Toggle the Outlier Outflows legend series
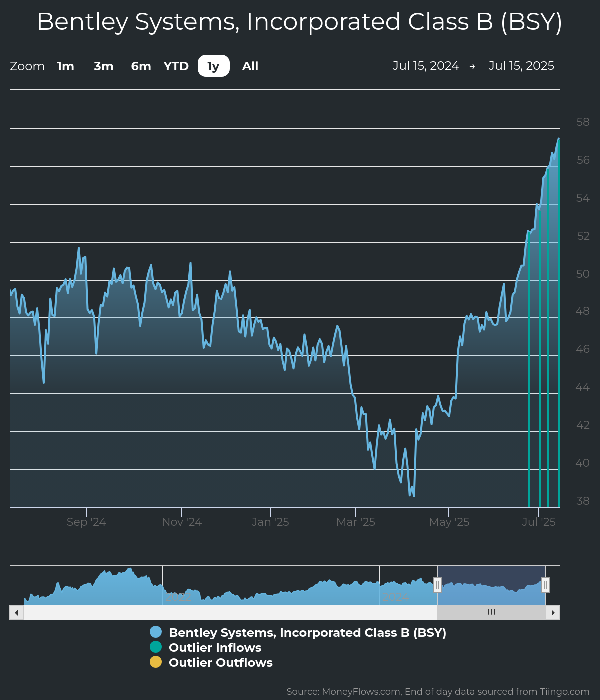Image resolution: width=600 pixels, height=700 pixels. pos(211,662)
